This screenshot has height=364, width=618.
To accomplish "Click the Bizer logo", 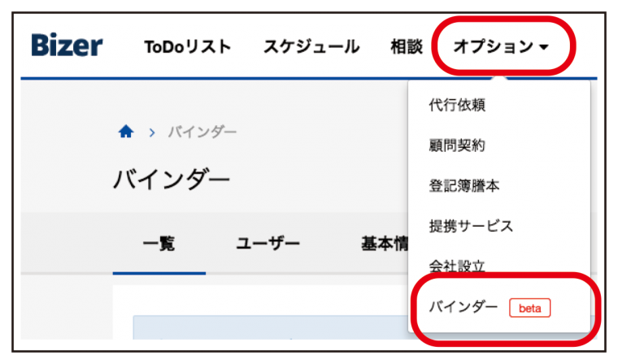I will (x=67, y=45).
